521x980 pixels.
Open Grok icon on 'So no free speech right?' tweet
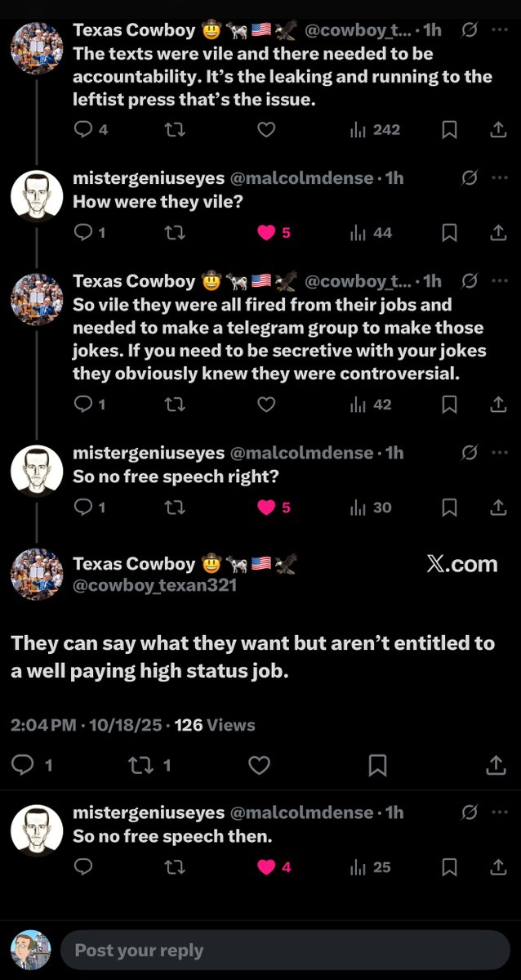(470, 453)
